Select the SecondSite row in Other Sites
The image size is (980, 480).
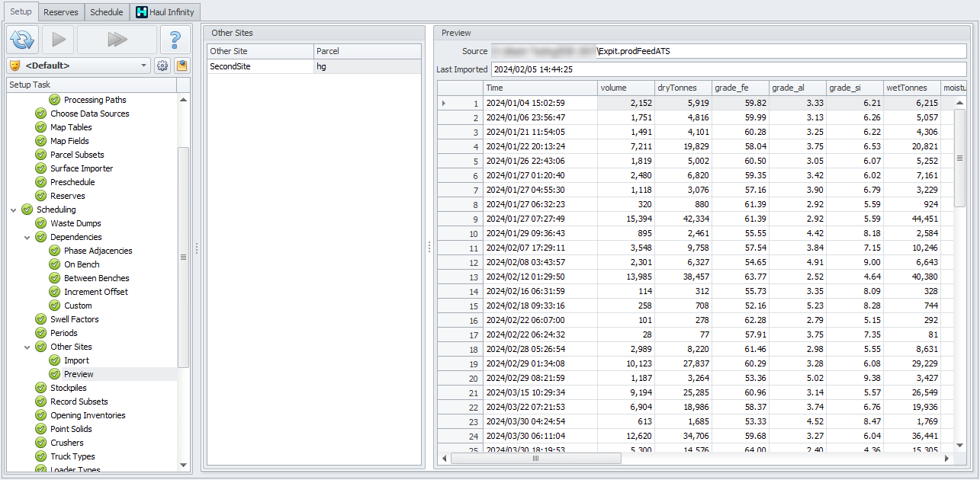(x=259, y=66)
